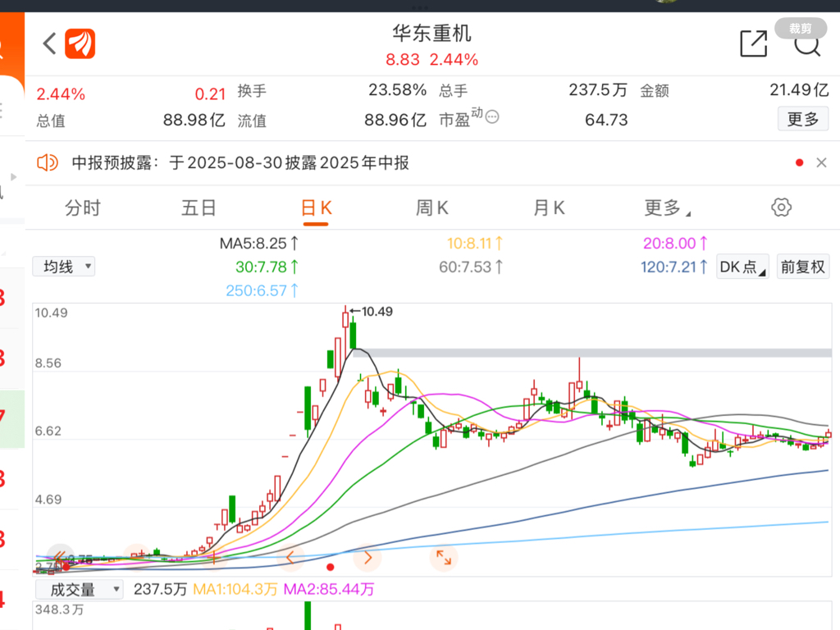
Task: Open chart settings gear icon
Action: [781, 208]
